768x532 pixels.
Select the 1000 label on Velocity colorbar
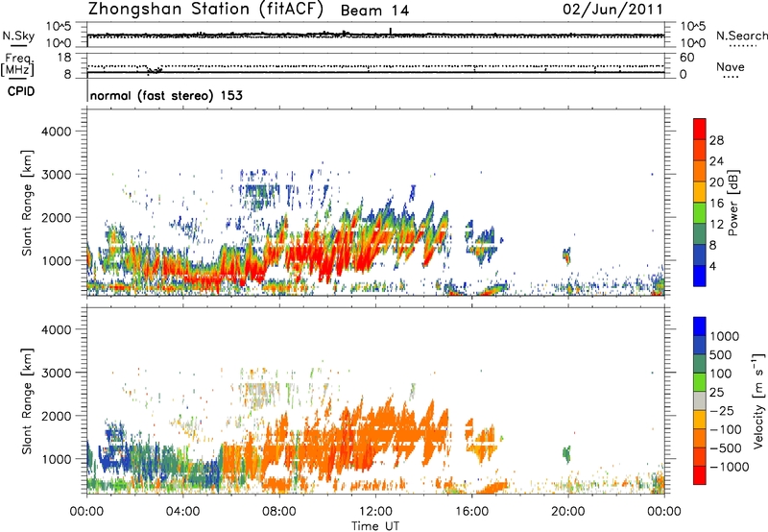click(x=725, y=336)
